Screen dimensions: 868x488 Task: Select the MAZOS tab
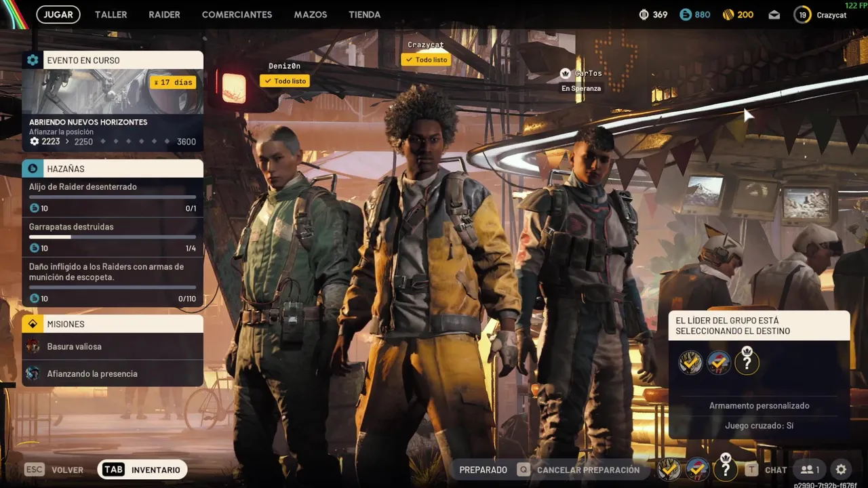[x=311, y=14]
